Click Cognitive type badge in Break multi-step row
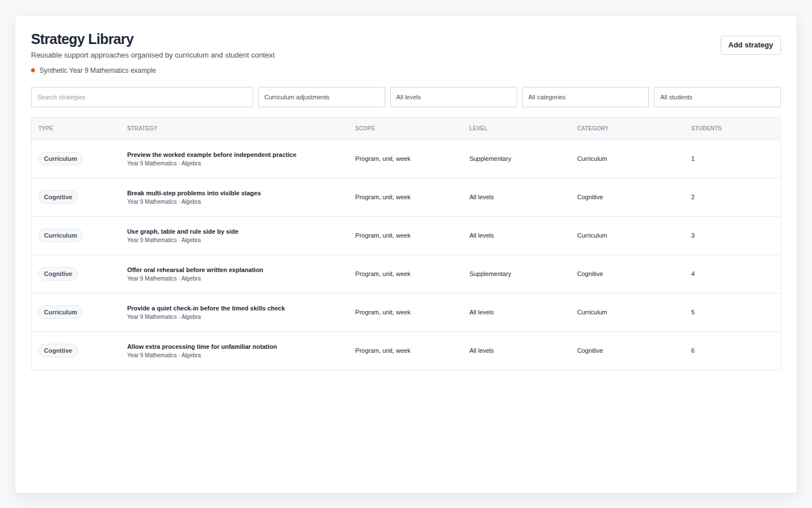Screen dimensions: 812x508 pos(58,197)
